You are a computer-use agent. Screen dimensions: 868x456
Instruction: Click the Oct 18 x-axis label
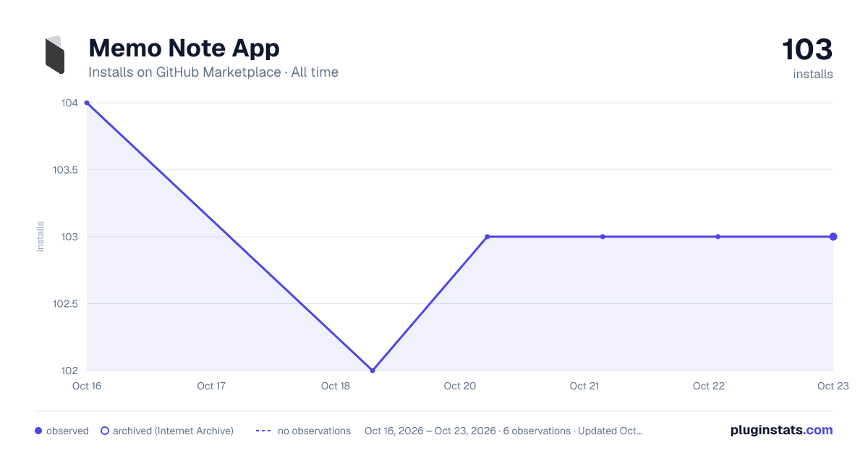(336, 386)
